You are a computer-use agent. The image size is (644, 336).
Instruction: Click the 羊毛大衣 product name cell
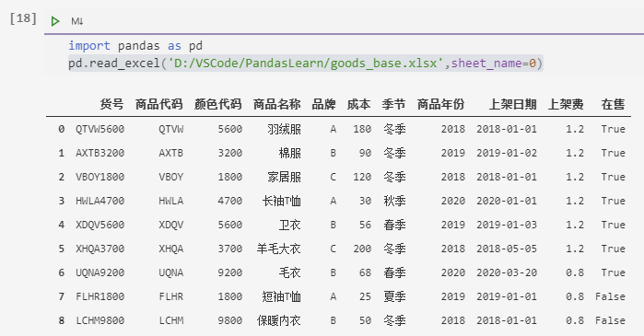click(278, 249)
